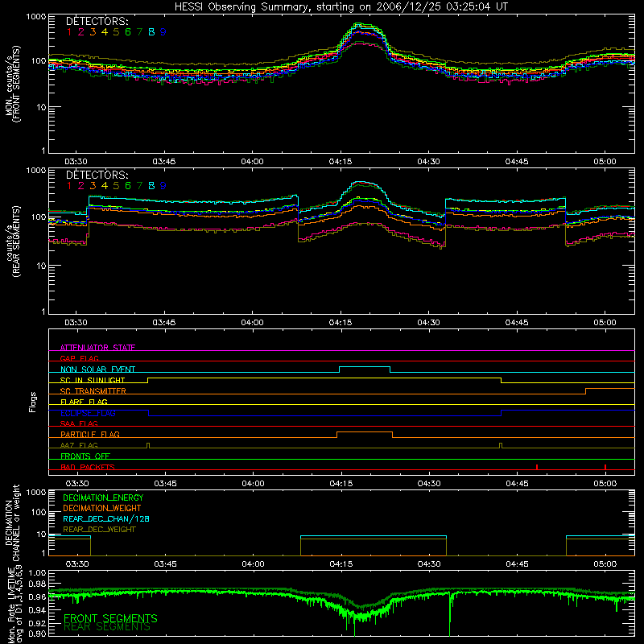Click the DECIMATION_ENERGY legend entry
The height and width of the screenshot is (644, 644).
point(103,497)
